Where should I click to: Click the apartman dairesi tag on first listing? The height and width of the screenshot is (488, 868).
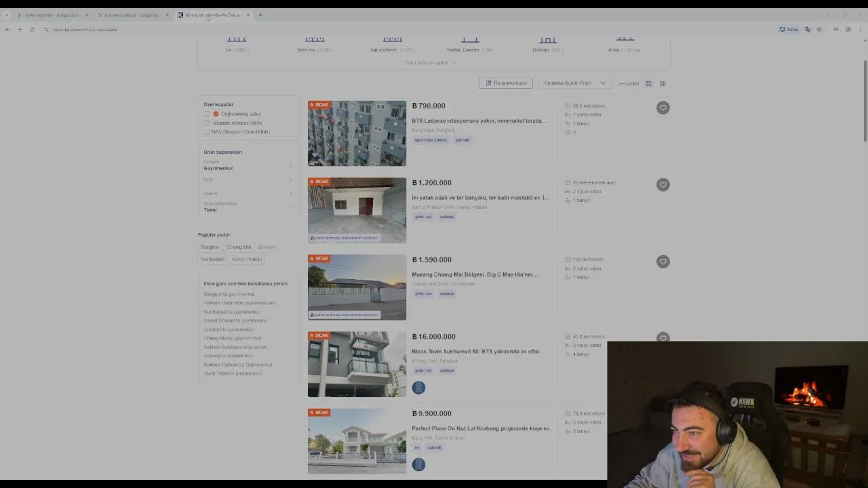tap(431, 140)
